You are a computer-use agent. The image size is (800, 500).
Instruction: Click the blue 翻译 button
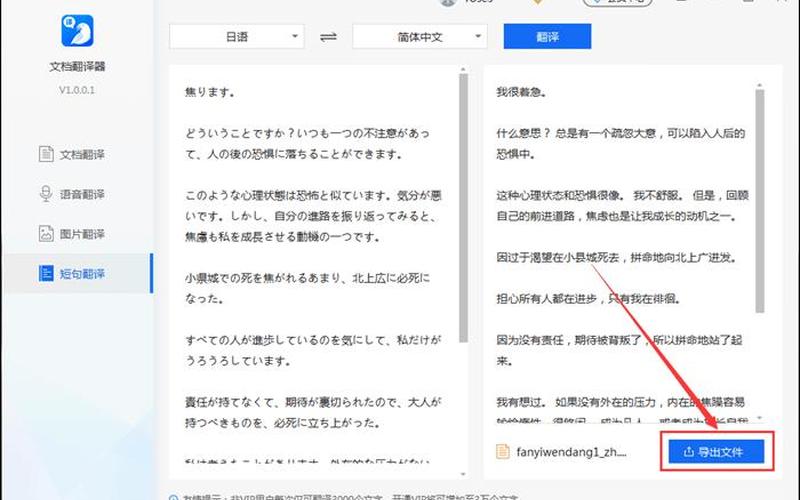pos(547,37)
